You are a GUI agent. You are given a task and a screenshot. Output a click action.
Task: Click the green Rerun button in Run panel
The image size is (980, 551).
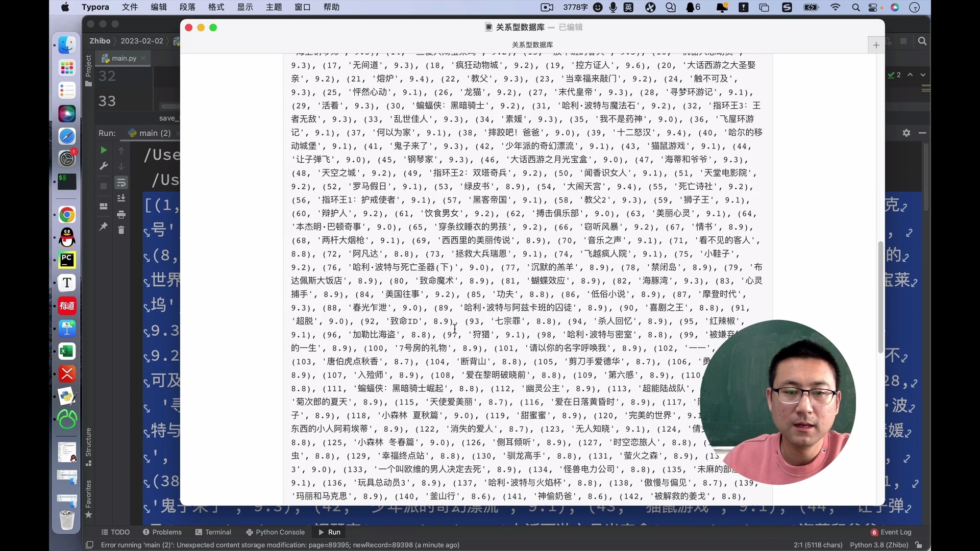point(104,150)
